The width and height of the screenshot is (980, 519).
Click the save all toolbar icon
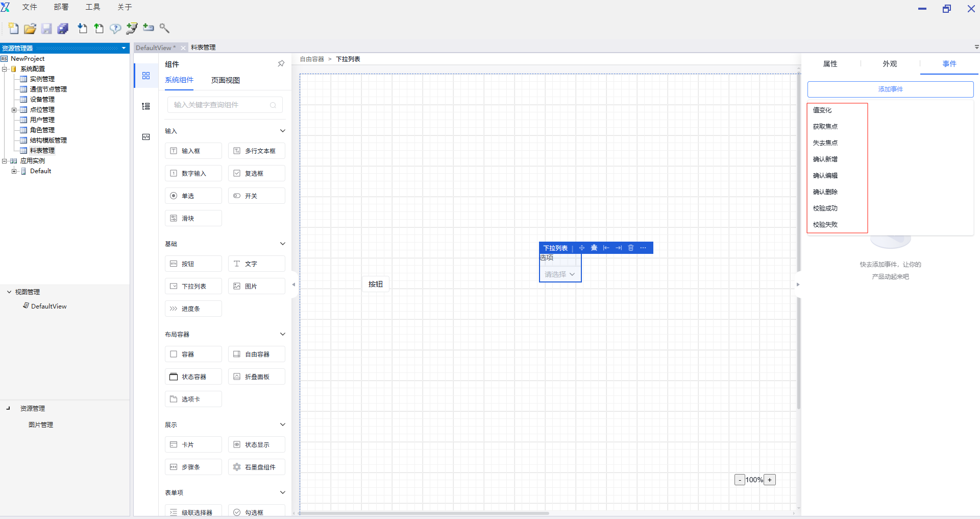pyautogui.click(x=63, y=29)
